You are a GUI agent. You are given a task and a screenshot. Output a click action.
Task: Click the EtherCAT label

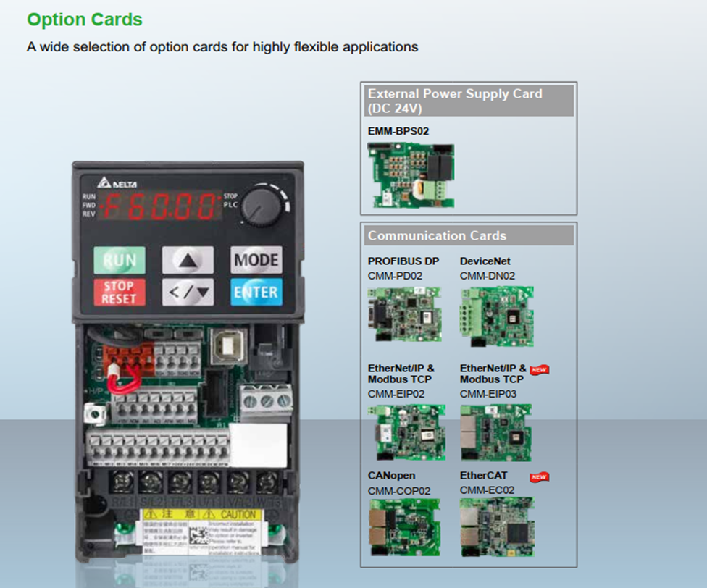point(483,476)
